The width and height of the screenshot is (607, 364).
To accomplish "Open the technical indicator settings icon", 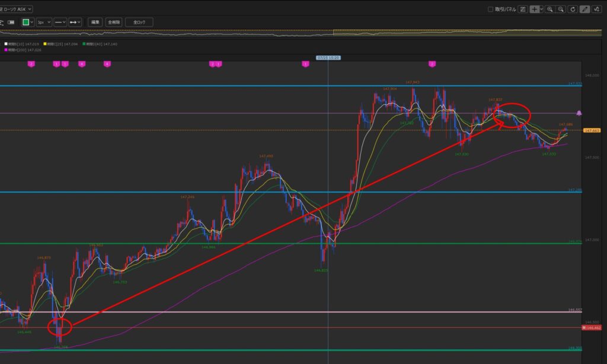I will pyautogui.click(x=596, y=9).
